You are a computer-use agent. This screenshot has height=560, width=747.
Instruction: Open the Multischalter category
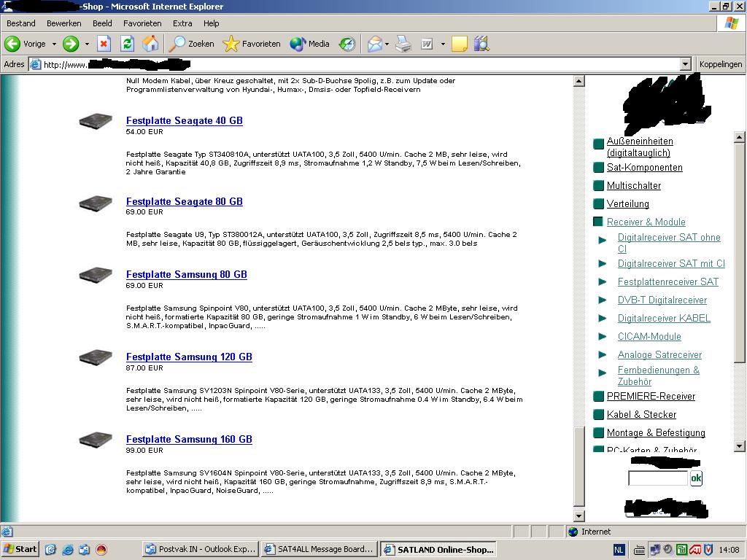point(634,185)
